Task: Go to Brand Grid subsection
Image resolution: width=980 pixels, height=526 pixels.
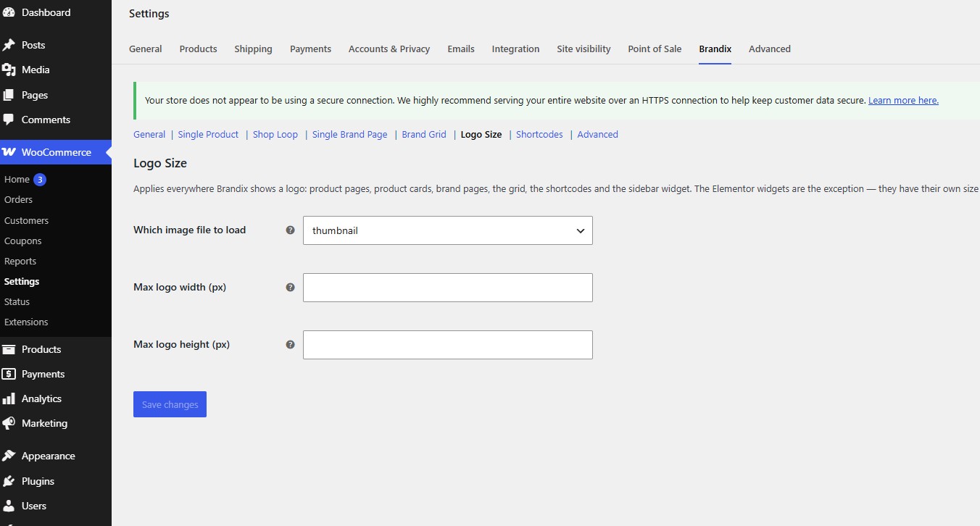Action: (x=424, y=135)
